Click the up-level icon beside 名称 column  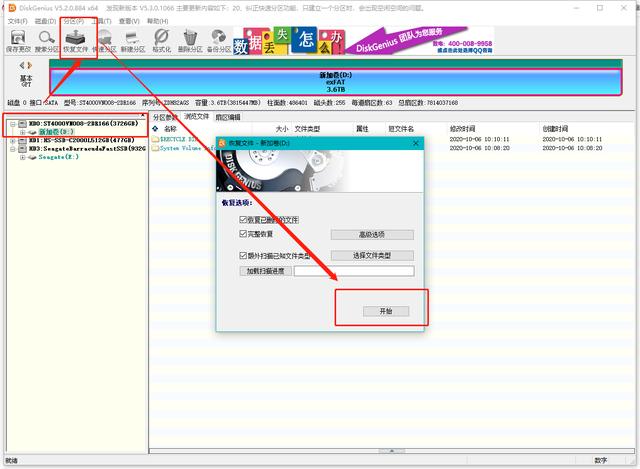[x=155, y=129]
